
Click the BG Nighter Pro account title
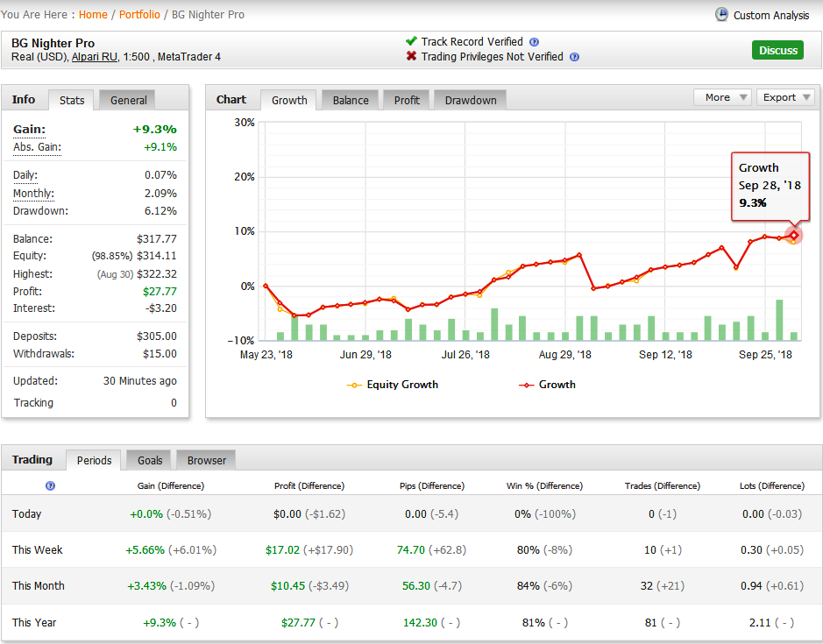(53, 43)
